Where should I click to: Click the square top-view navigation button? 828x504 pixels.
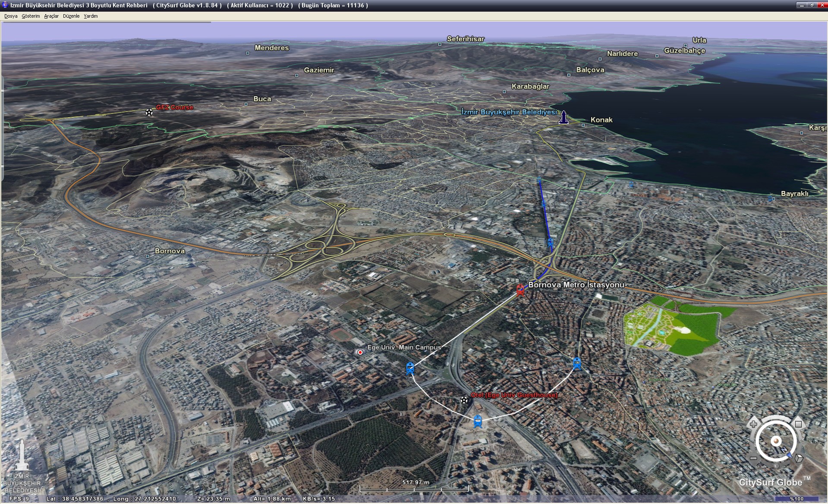tap(798, 424)
